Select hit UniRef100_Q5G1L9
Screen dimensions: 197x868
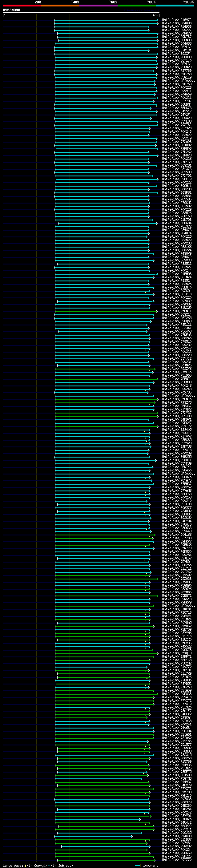click(177, 78)
